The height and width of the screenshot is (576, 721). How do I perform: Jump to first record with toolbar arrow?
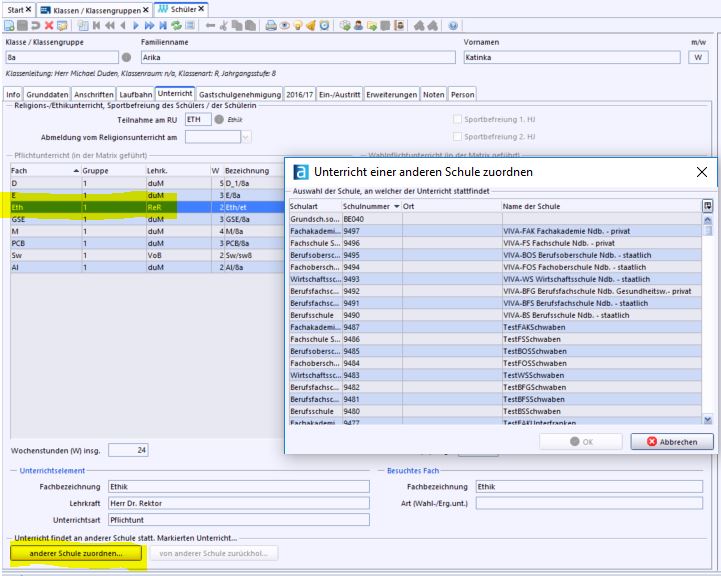(x=96, y=26)
